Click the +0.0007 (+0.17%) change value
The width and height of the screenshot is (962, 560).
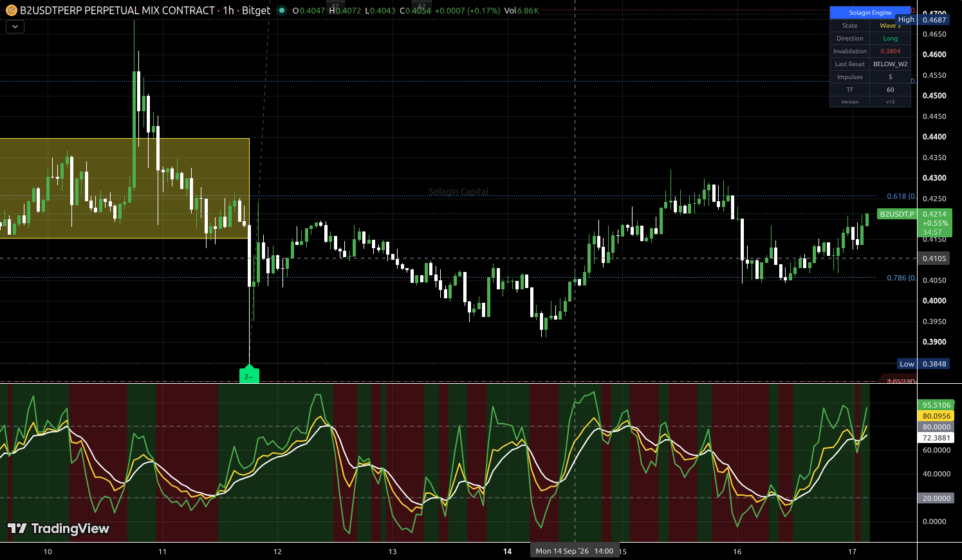(x=467, y=11)
